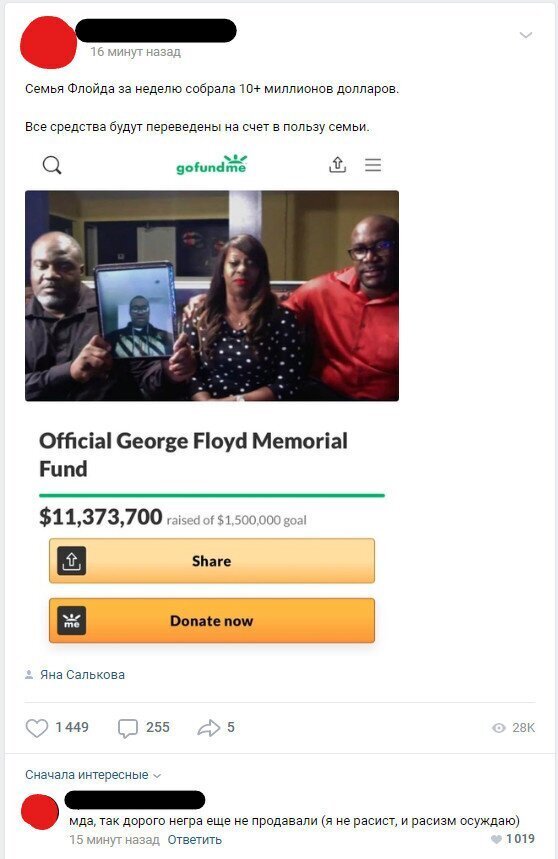This screenshot has height=859, width=558.
Task: Click Ответить under the comment
Action: [194, 840]
